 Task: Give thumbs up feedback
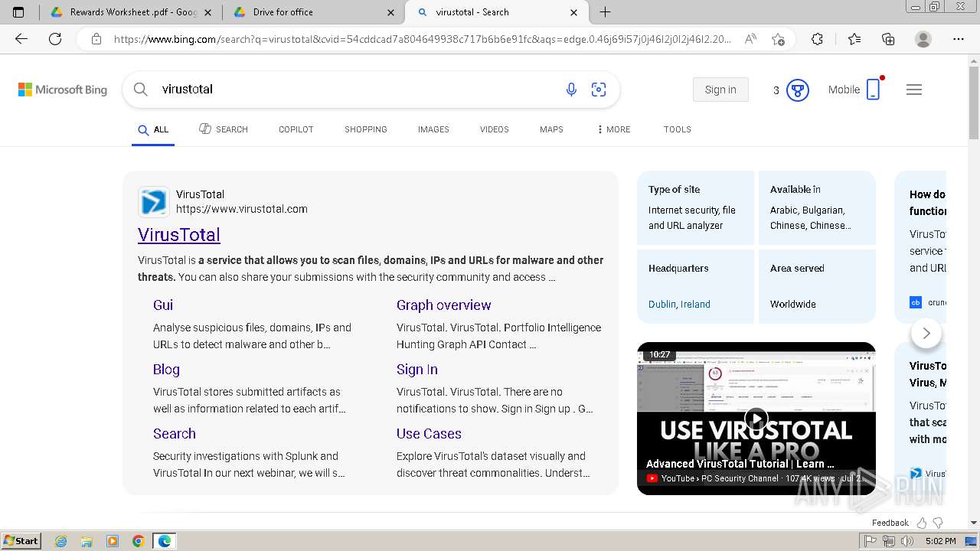(922, 523)
